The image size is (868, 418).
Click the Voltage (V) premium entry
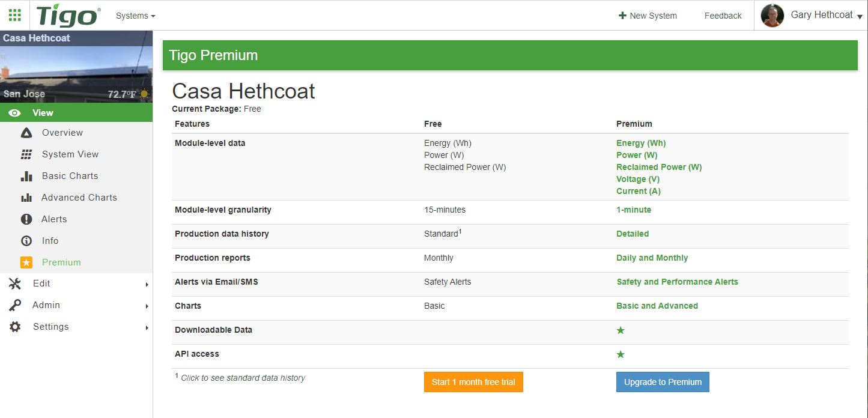pyautogui.click(x=638, y=179)
